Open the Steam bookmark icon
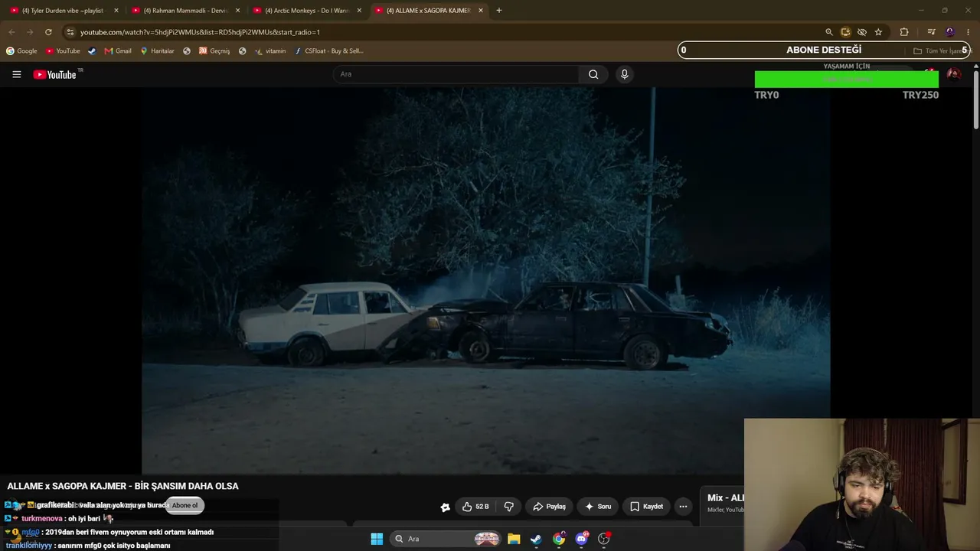The height and width of the screenshot is (551, 980). pyautogui.click(x=92, y=51)
